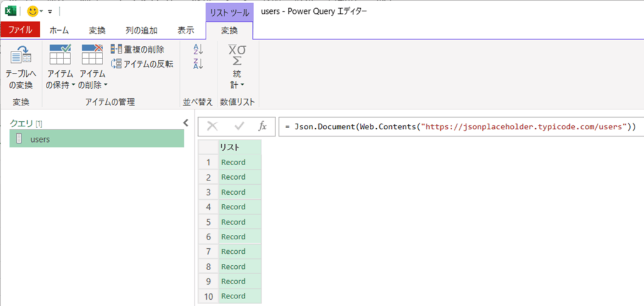Image resolution: width=644 pixels, height=306 pixels.
Task: Click the formula bar with the Json.Document formula
Action: pyautogui.click(x=460, y=126)
